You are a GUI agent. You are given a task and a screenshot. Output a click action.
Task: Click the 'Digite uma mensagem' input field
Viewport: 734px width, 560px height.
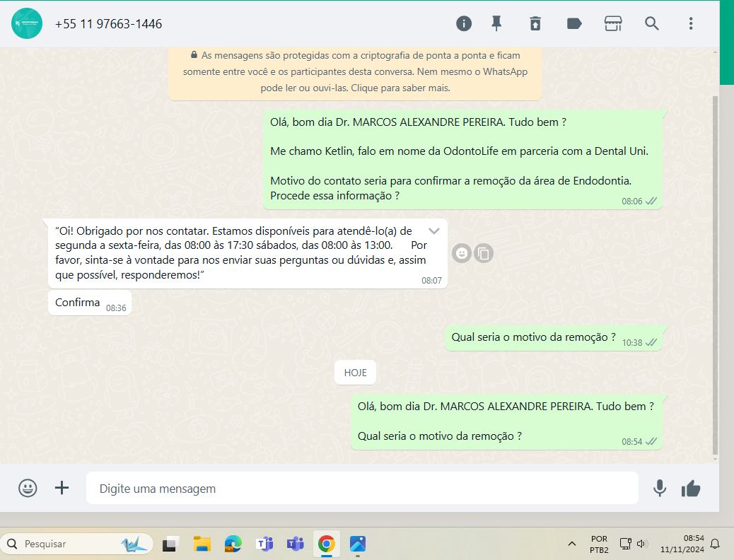362,489
